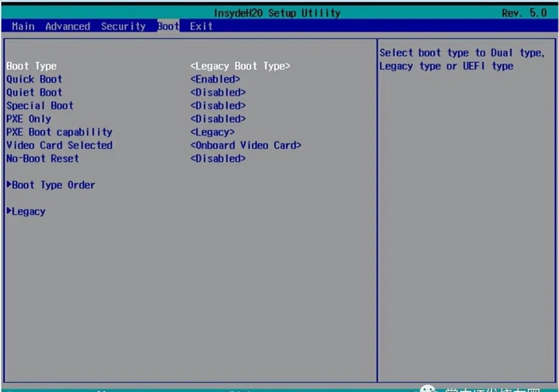Select the Video Card Selected label
Screen dimensions: 559x392
[60, 146]
